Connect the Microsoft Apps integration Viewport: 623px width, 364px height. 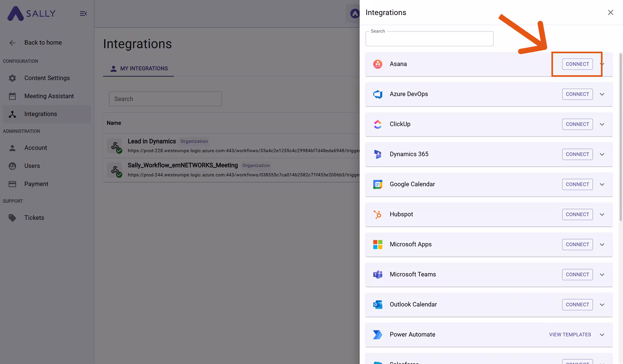[577, 245]
